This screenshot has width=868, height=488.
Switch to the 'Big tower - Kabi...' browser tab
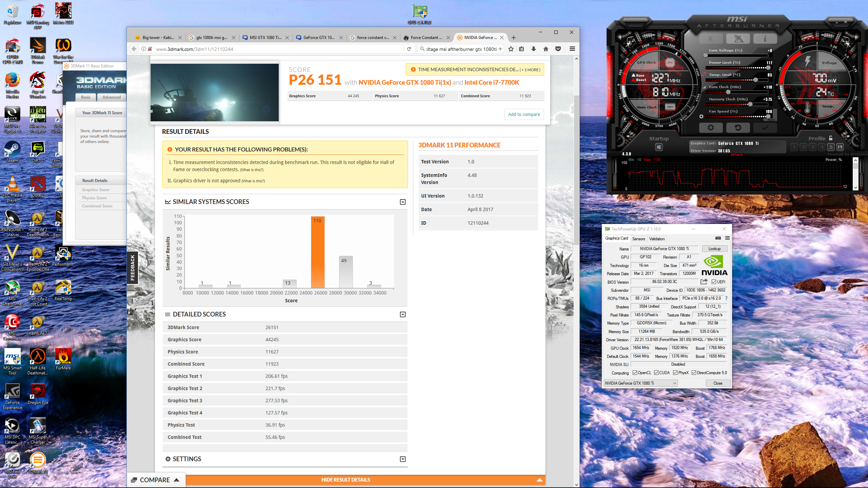(158, 38)
